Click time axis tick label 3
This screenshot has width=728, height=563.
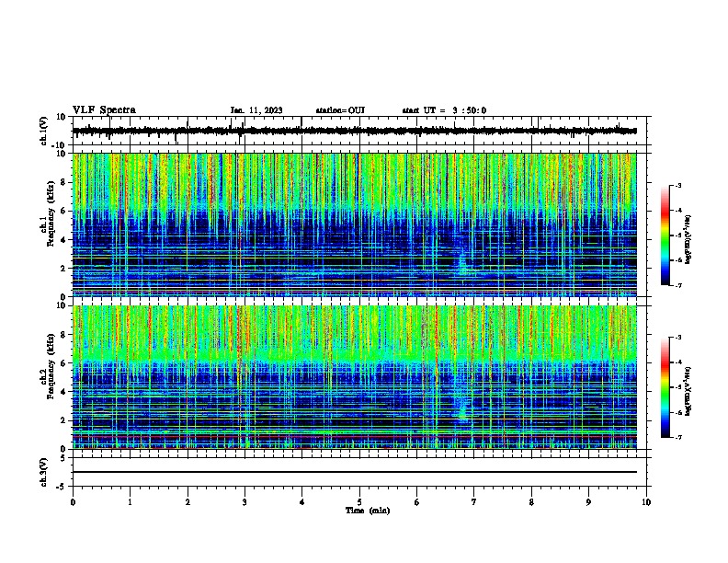pyautogui.click(x=245, y=502)
